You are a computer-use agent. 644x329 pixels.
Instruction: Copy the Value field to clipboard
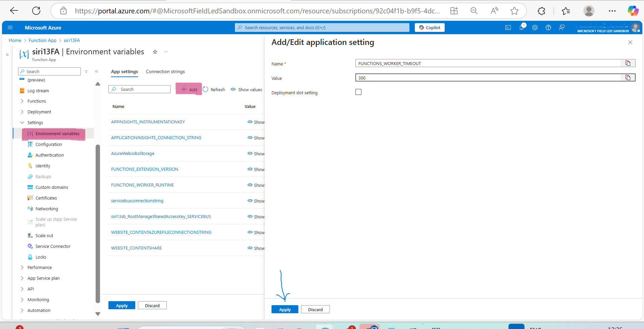pyautogui.click(x=628, y=77)
